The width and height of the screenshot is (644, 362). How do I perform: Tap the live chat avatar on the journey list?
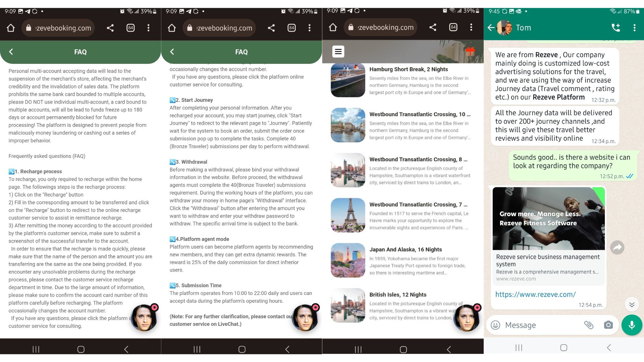[467, 317]
